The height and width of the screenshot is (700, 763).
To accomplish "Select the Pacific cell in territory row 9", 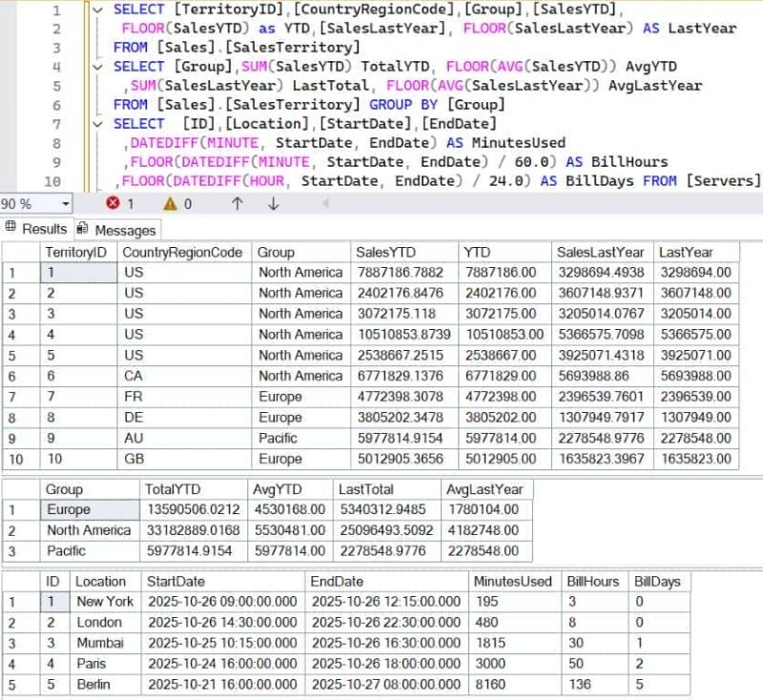I will (x=300, y=439).
